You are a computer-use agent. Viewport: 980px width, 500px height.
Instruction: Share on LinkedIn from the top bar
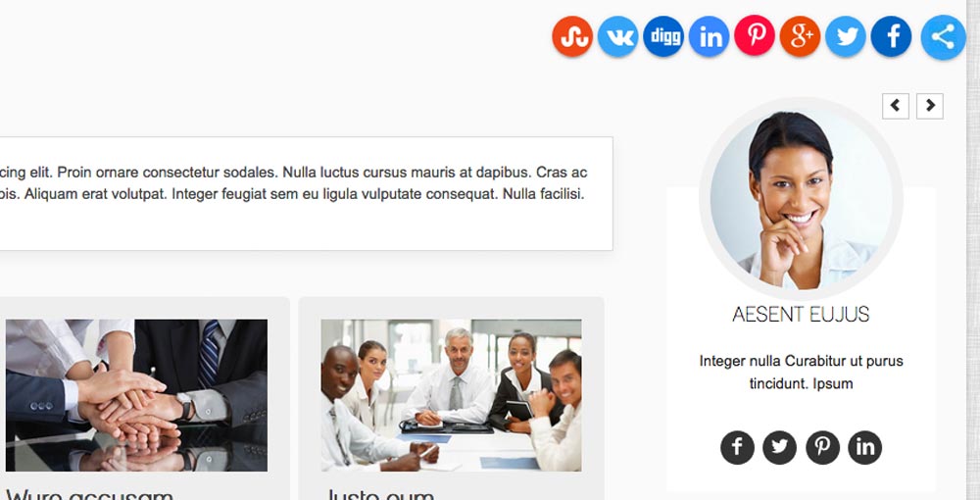(710, 36)
